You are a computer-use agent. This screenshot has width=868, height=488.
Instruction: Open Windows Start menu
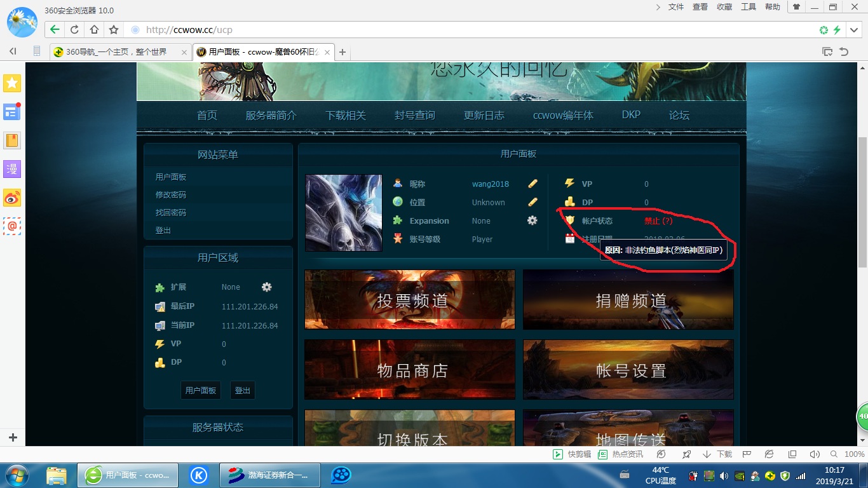tap(17, 475)
